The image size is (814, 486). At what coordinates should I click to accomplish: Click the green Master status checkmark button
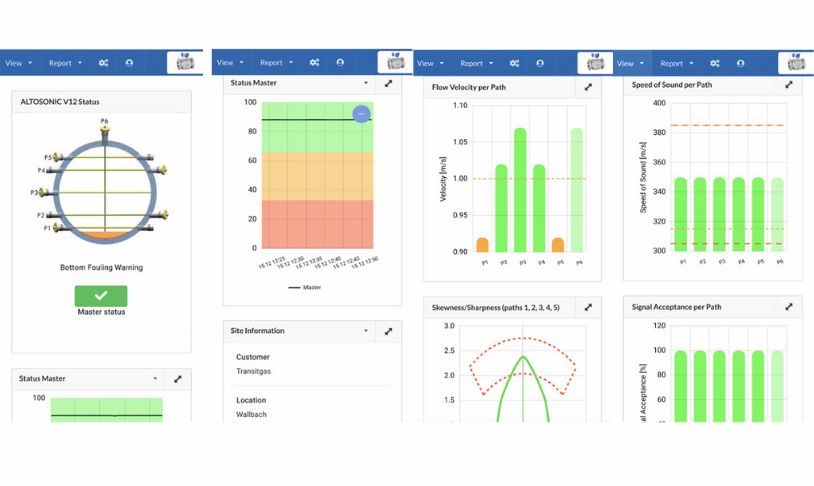click(101, 296)
